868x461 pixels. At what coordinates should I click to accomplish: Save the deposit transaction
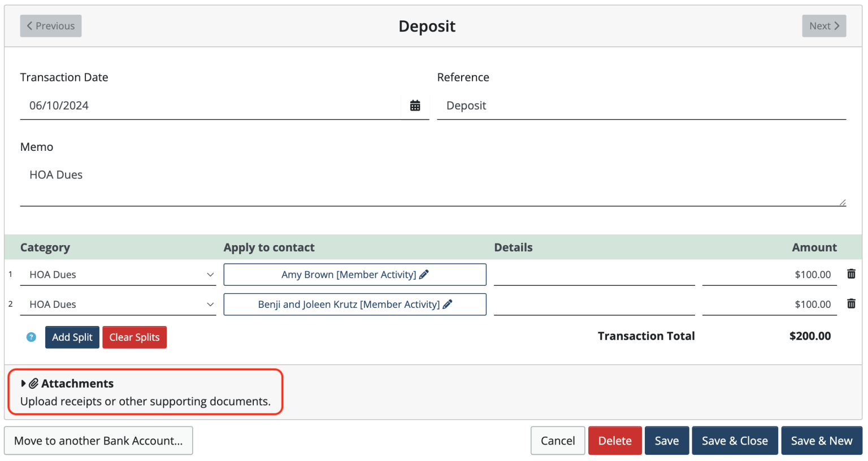[x=667, y=440]
